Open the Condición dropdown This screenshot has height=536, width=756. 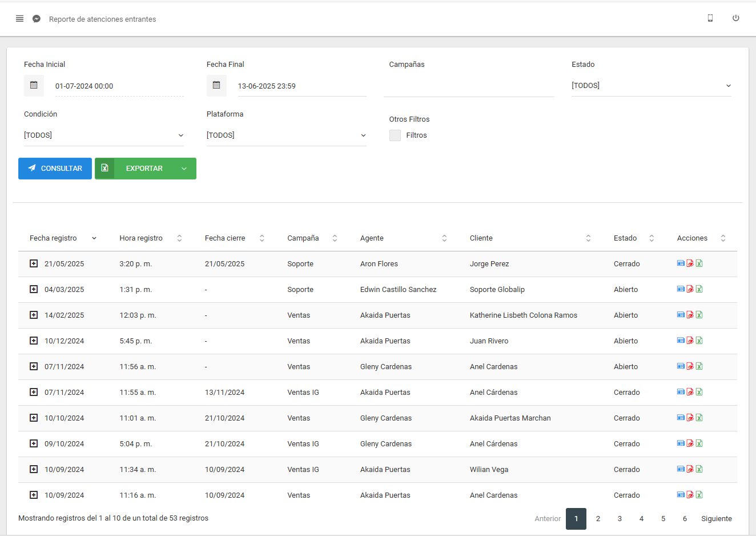pos(103,135)
